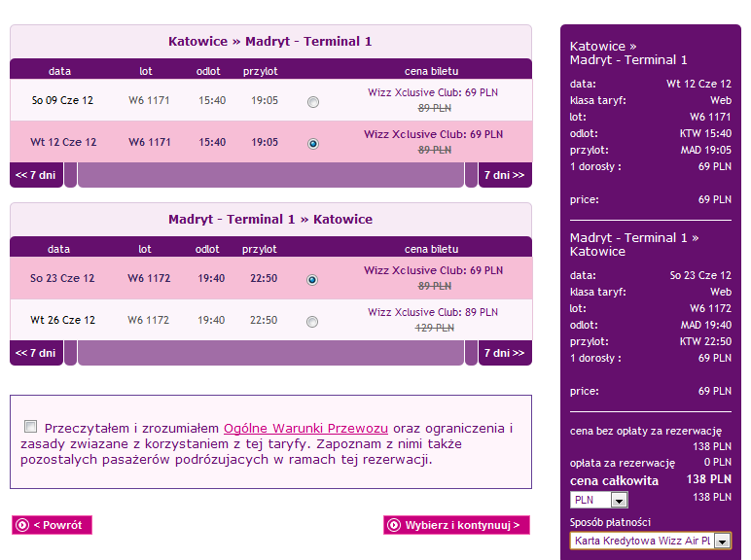Click the Wt 26 Cze 12 date cell

pos(62,320)
